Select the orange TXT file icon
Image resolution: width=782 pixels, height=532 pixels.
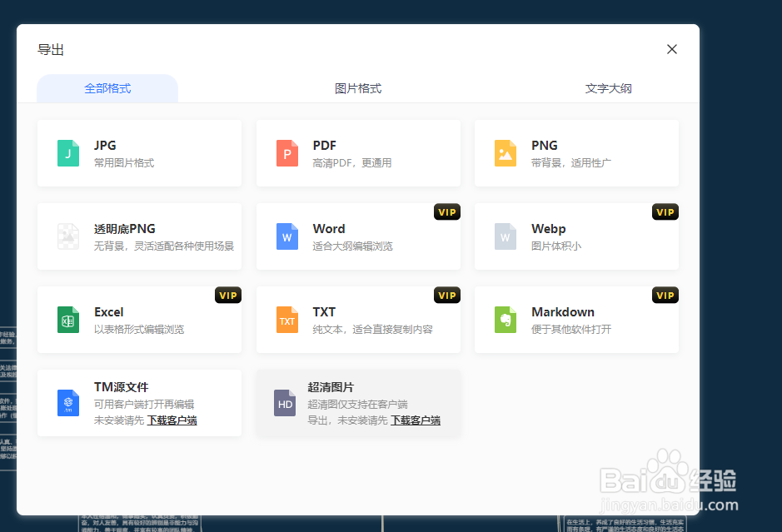286,320
